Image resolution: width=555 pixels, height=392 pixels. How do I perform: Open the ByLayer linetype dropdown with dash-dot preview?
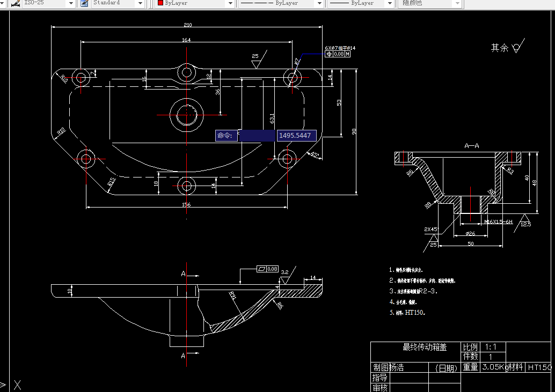[x=319, y=3]
